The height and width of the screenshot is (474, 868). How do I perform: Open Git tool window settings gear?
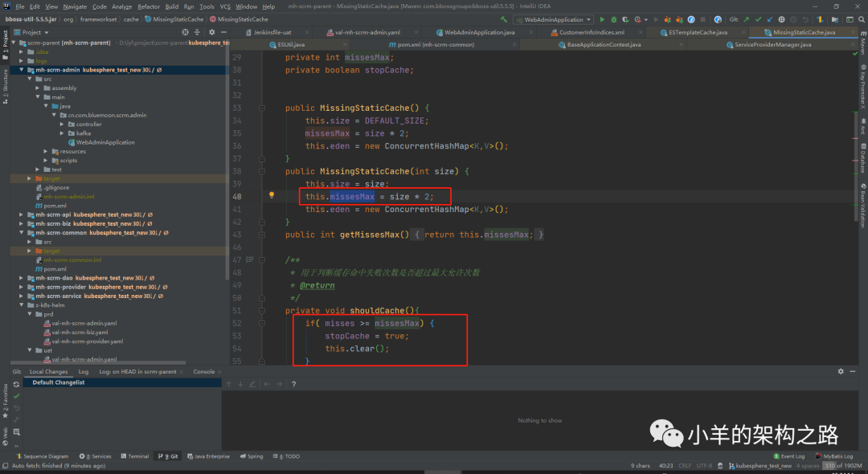tap(841, 371)
